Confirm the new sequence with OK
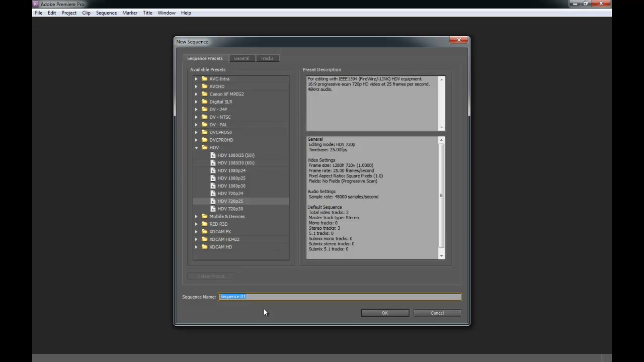The height and width of the screenshot is (362, 644). [x=385, y=313]
